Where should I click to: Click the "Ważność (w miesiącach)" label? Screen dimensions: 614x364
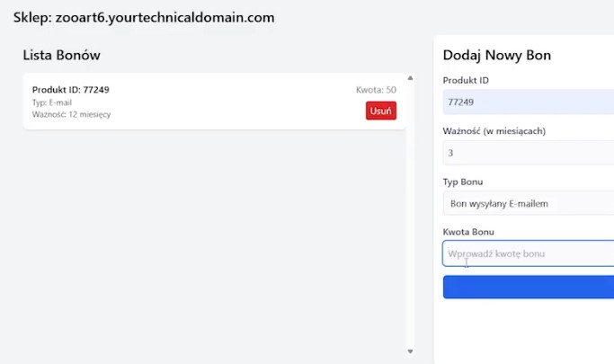(x=494, y=131)
